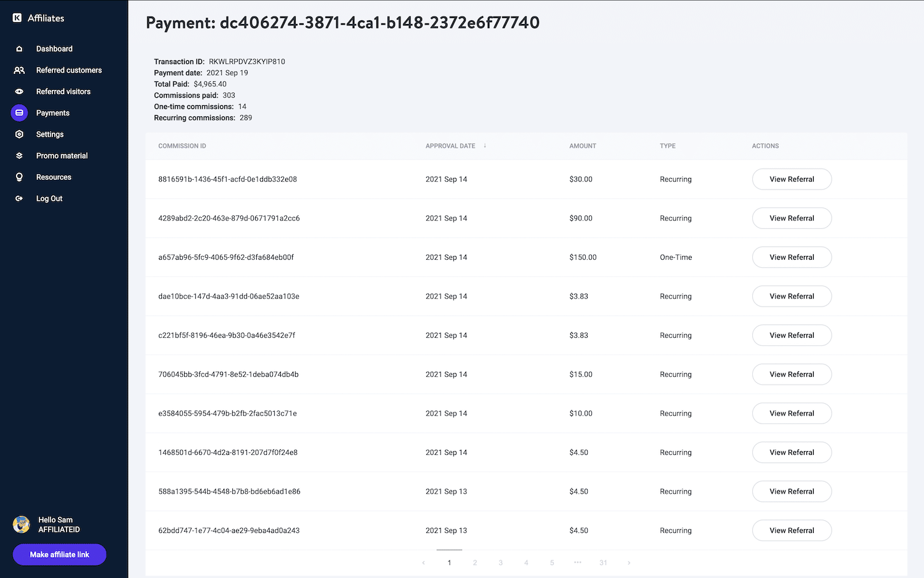The height and width of the screenshot is (578, 924).
Task: Jump to last page 31
Action: tap(603, 562)
